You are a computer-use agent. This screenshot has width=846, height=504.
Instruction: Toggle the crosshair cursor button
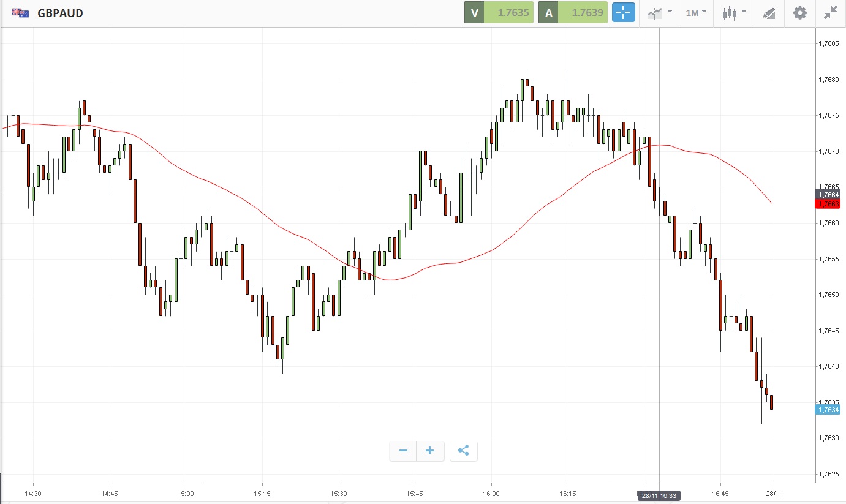point(623,13)
